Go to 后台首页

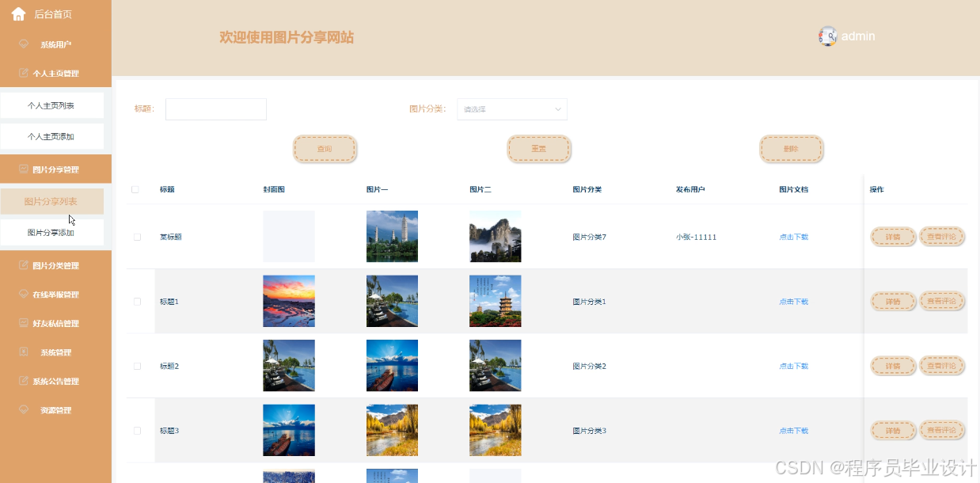click(x=53, y=14)
